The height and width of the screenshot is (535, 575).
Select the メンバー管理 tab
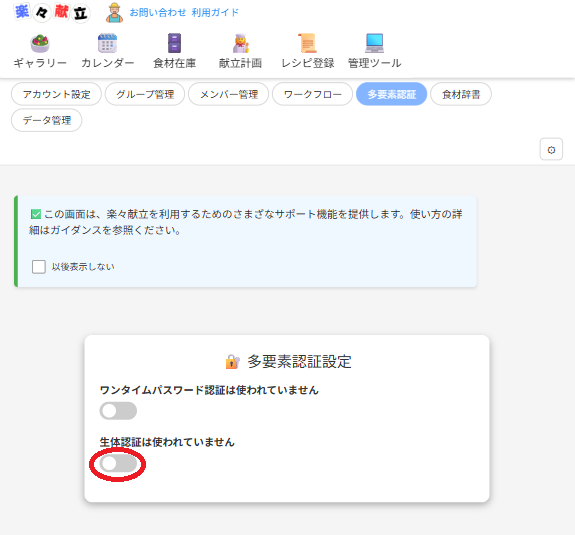click(229, 94)
